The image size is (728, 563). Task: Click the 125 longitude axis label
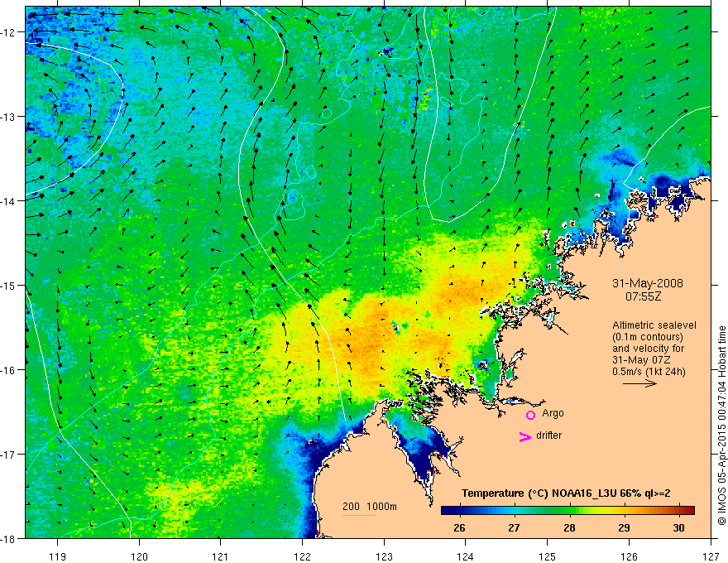(x=548, y=556)
